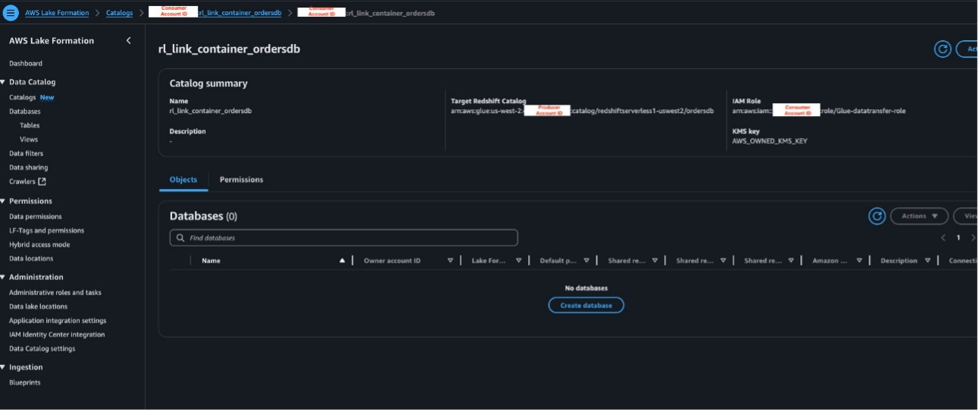This screenshot has width=980, height=412.
Task: Open Administrative roles and tasks
Action: pyautogui.click(x=55, y=293)
